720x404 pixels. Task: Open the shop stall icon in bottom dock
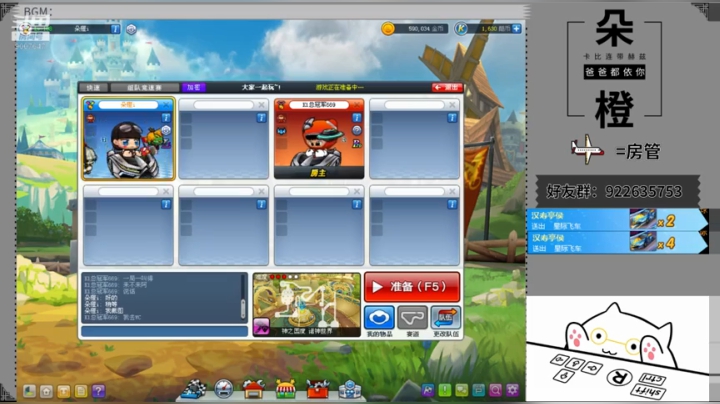tap(286, 390)
